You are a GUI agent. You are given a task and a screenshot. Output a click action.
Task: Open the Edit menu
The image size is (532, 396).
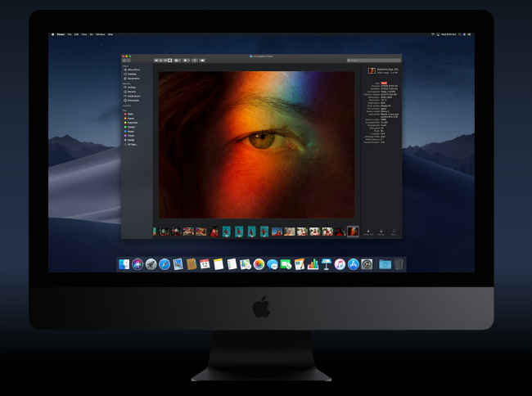(76, 34)
